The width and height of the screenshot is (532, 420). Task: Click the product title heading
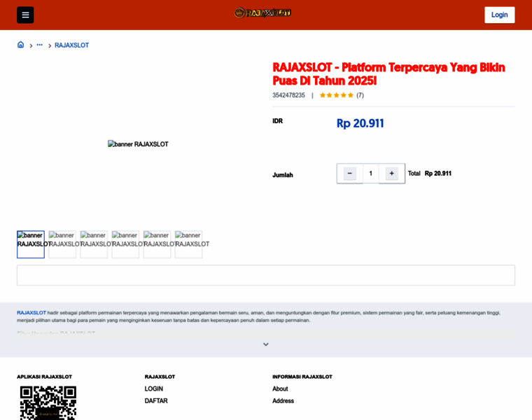[x=388, y=74]
